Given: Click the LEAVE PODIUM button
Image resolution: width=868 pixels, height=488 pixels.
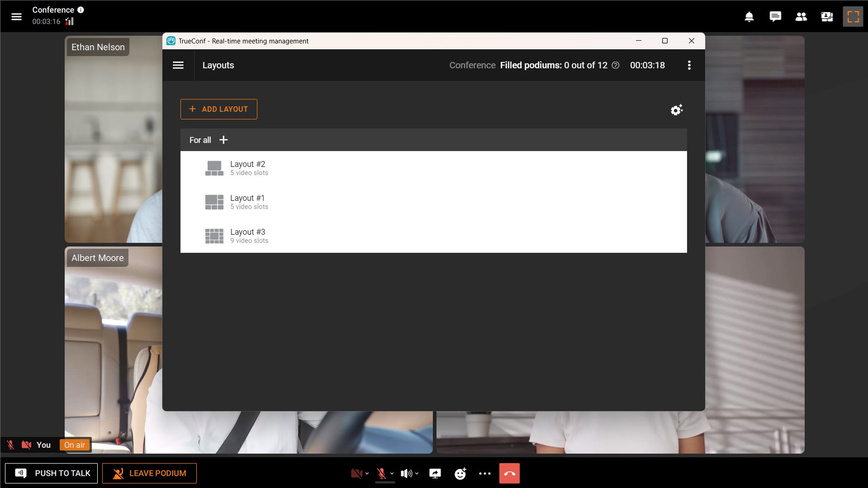Looking at the screenshot, I should tap(149, 473).
